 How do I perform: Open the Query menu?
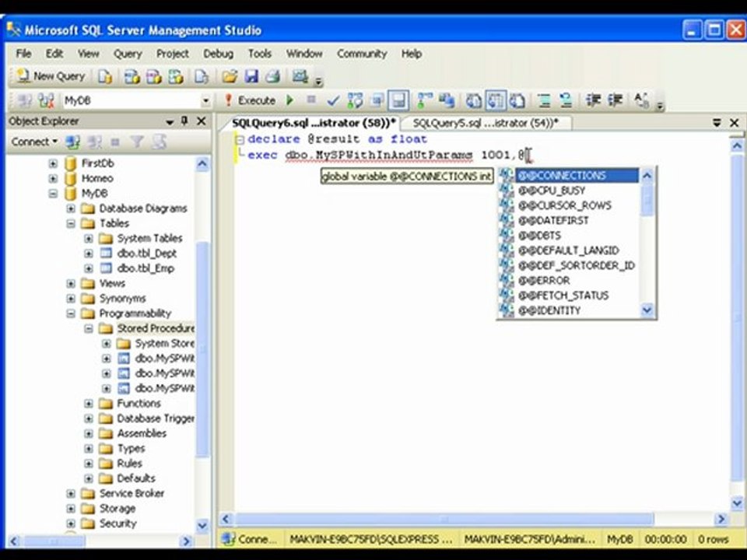click(x=128, y=54)
